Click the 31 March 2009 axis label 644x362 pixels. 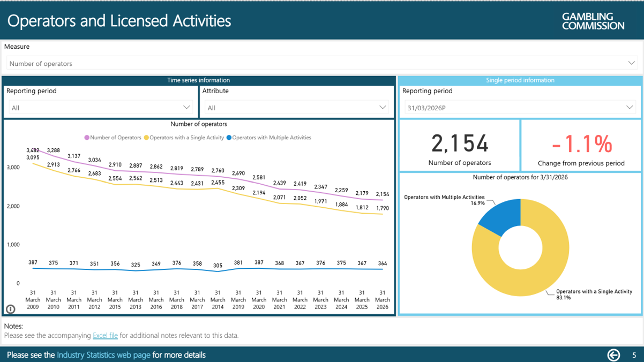click(x=33, y=300)
